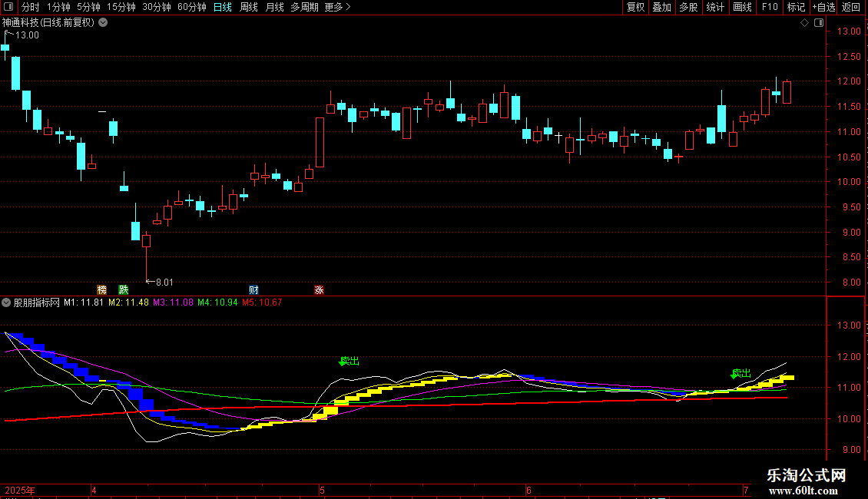Screen dimensions: 868x499
Task: Click the second 卖出 signal near July
Action: click(740, 373)
